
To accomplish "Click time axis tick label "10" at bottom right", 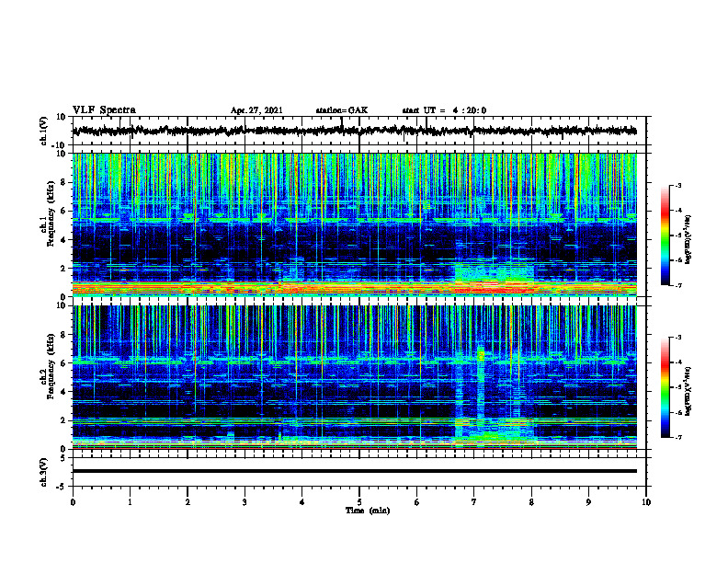I will (x=646, y=502).
